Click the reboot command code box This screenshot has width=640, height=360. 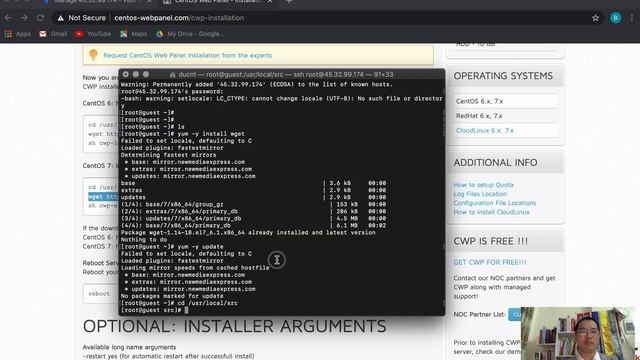[x=100, y=294]
